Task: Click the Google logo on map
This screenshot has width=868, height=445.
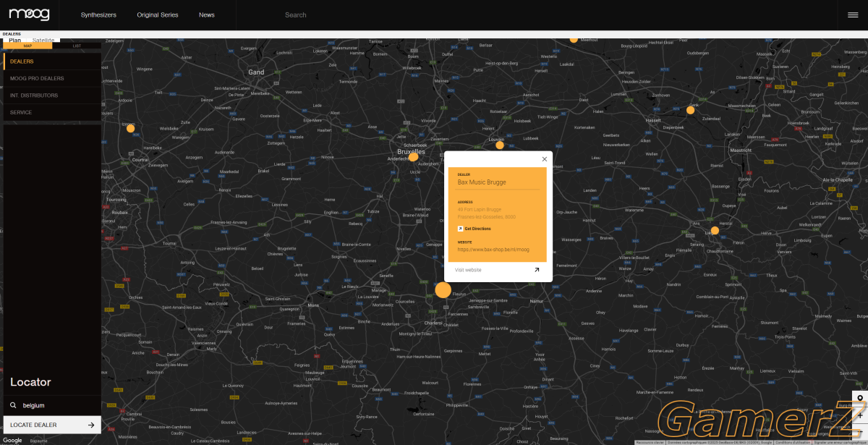Action: coord(12,440)
